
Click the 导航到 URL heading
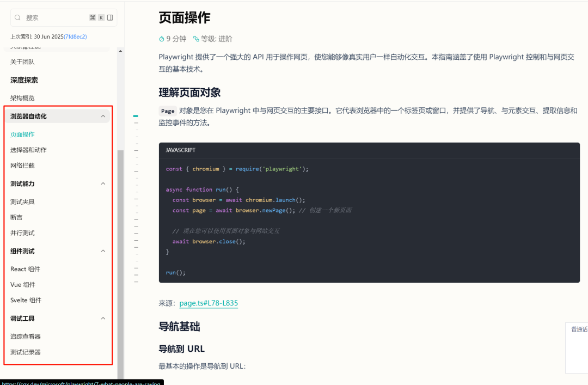(181, 349)
